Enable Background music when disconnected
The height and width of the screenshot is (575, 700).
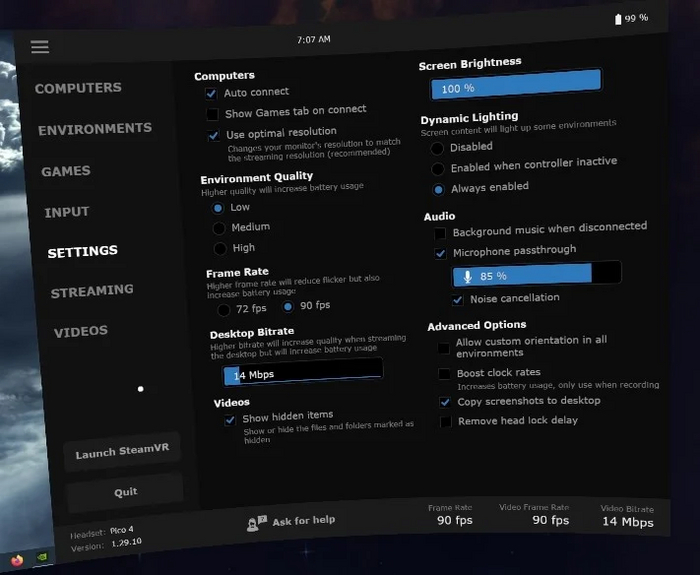440,233
